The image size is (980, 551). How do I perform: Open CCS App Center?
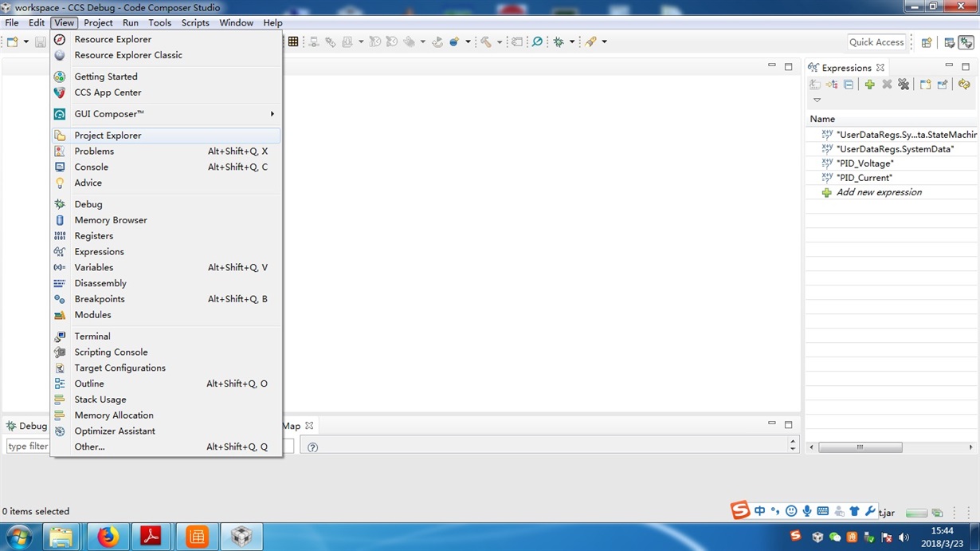click(166, 92)
